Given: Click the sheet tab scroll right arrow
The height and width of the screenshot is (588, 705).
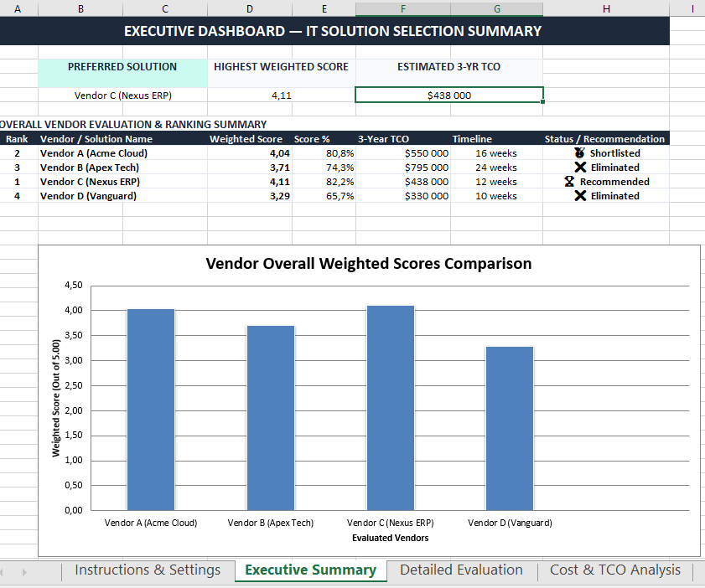Looking at the screenshot, I should tap(24, 572).
